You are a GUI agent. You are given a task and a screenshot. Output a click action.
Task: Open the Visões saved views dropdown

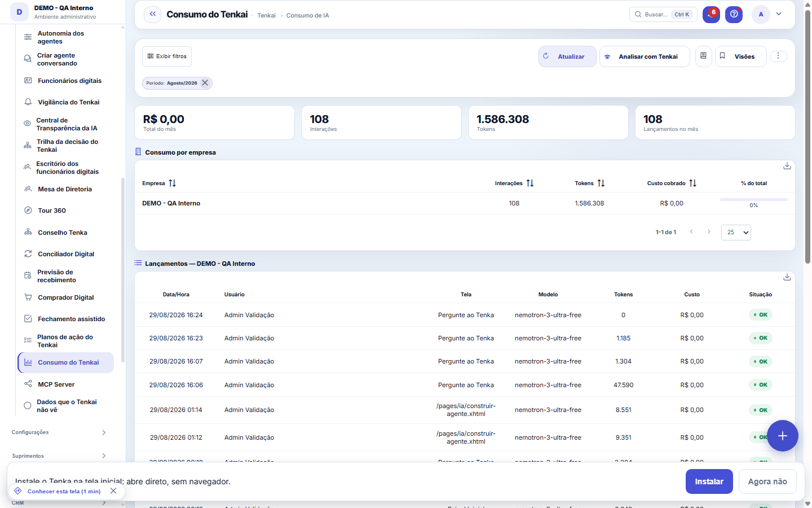point(741,56)
